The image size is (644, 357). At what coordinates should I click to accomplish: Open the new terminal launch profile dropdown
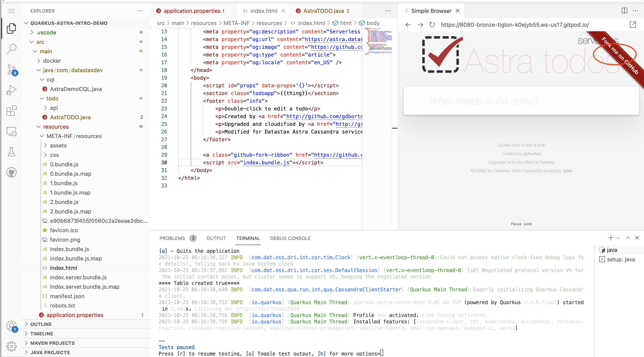click(x=618, y=238)
